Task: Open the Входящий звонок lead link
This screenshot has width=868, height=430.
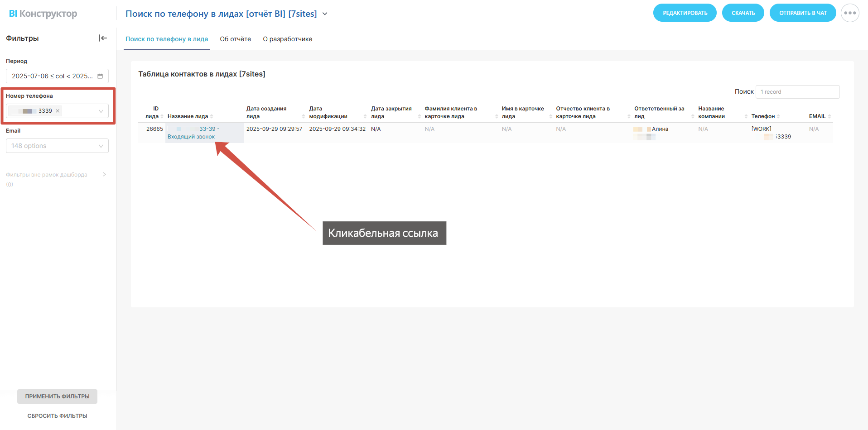Action: pyautogui.click(x=191, y=137)
